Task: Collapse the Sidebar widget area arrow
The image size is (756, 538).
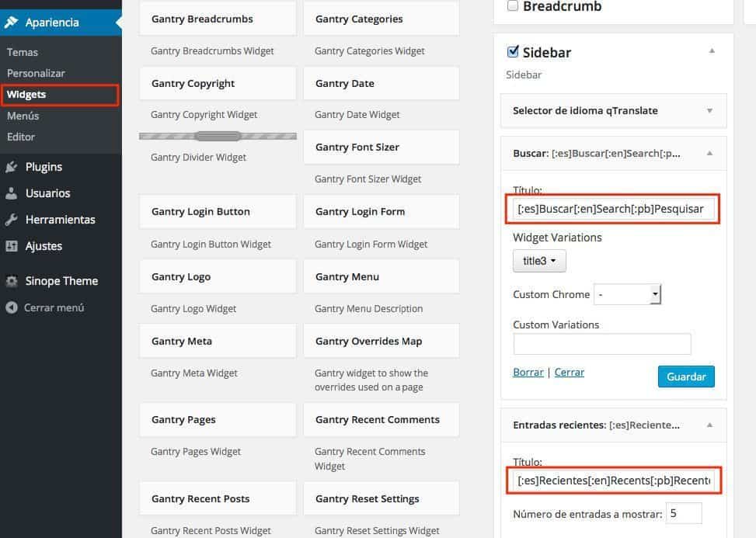Action: (x=712, y=51)
